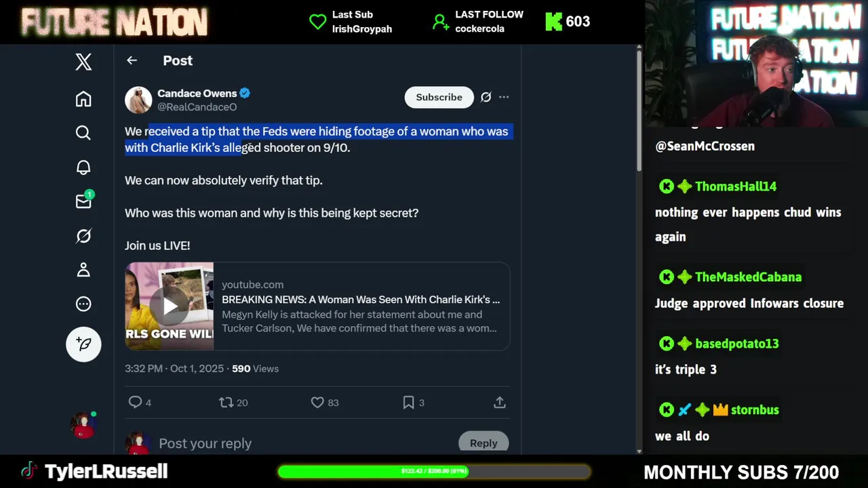Open More circle-dots menu in sidebar

coord(83,304)
